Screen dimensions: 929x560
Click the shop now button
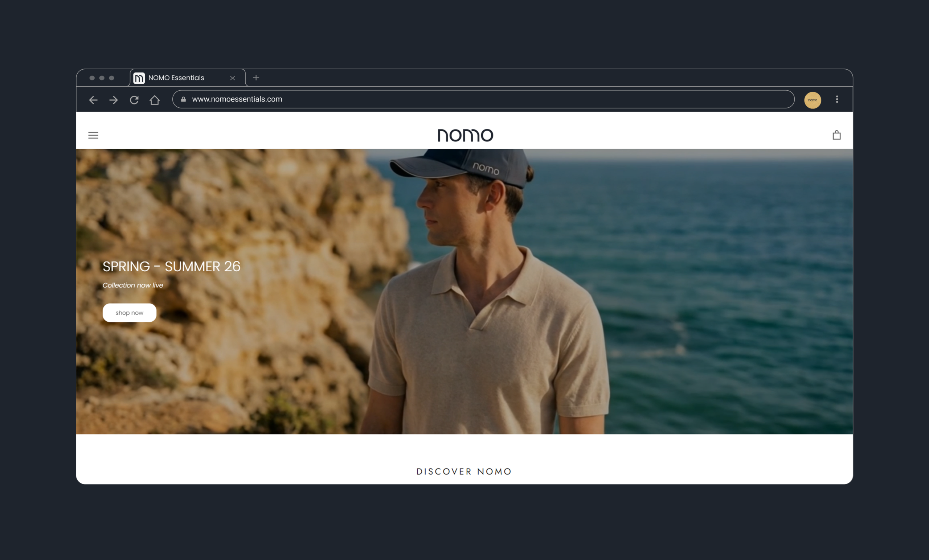click(129, 313)
